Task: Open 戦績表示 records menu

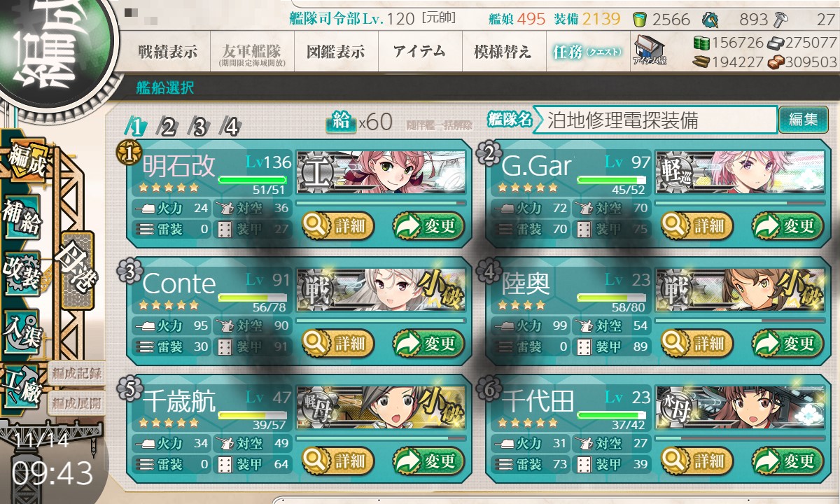Action: 167,52
